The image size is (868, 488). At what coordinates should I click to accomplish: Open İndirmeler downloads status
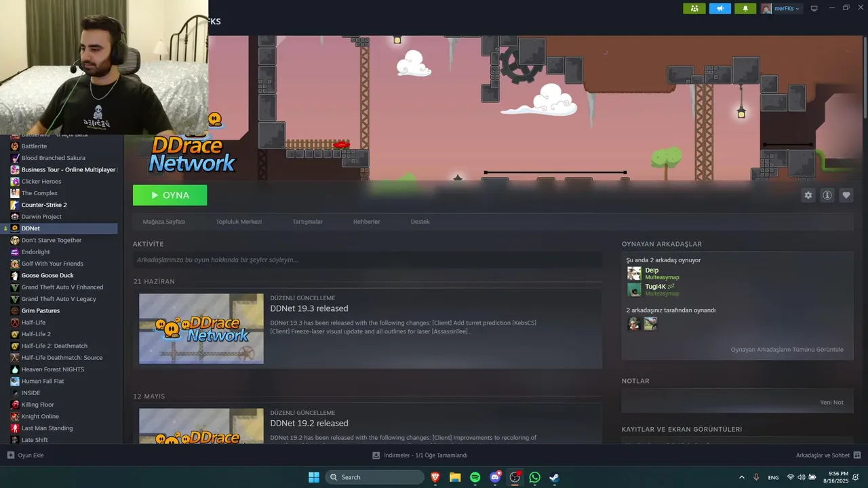pyautogui.click(x=420, y=455)
